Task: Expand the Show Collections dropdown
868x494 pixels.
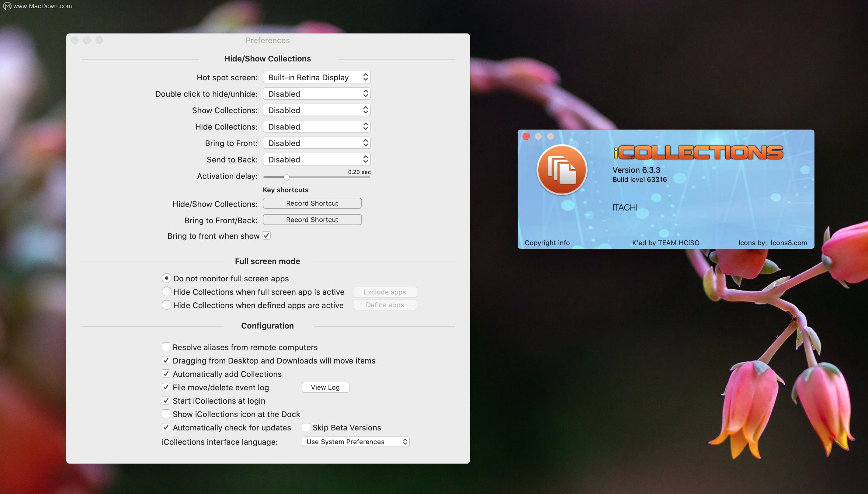Action: click(317, 110)
